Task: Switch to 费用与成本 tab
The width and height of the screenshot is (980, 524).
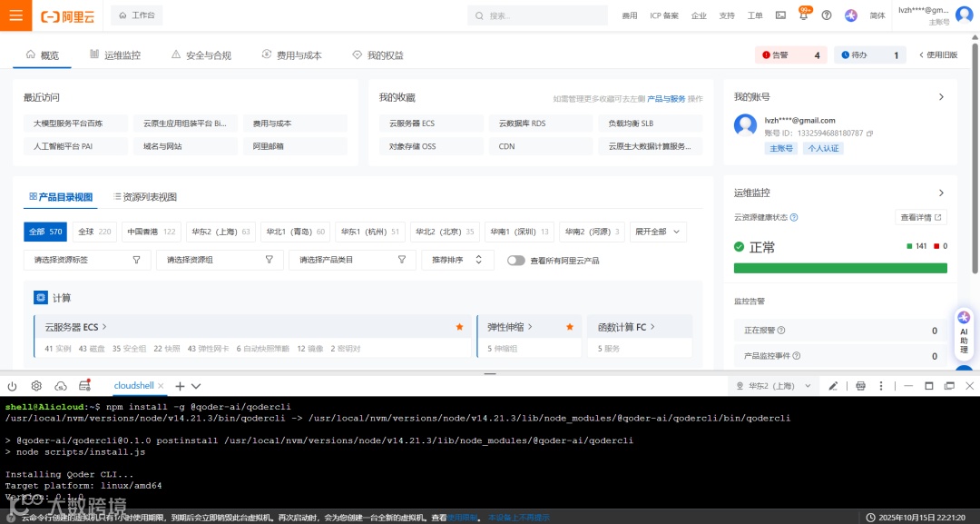Action: [x=292, y=55]
